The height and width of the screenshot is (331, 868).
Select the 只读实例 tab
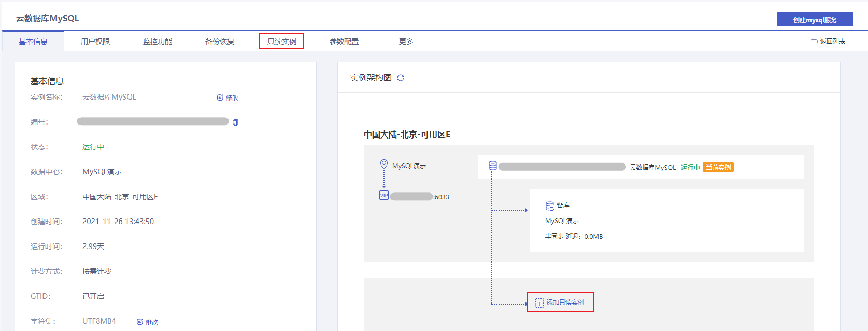282,42
